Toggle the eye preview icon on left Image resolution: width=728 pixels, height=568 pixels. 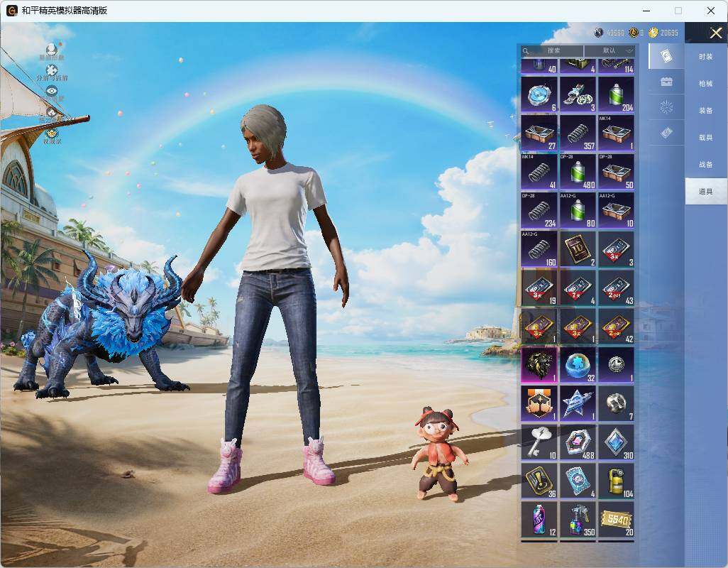click(x=52, y=91)
